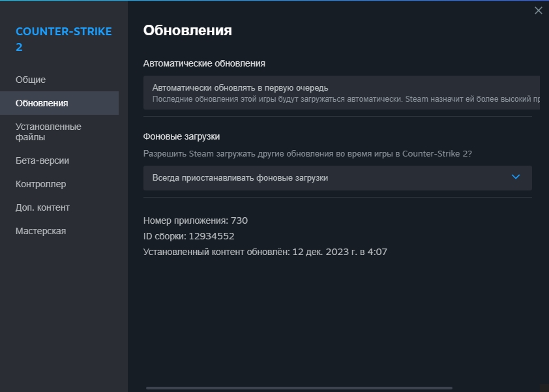This screenshot has height=392, width=549.
Task: Click the bottom horizontal scrollbar
Action: click(306, 388)
